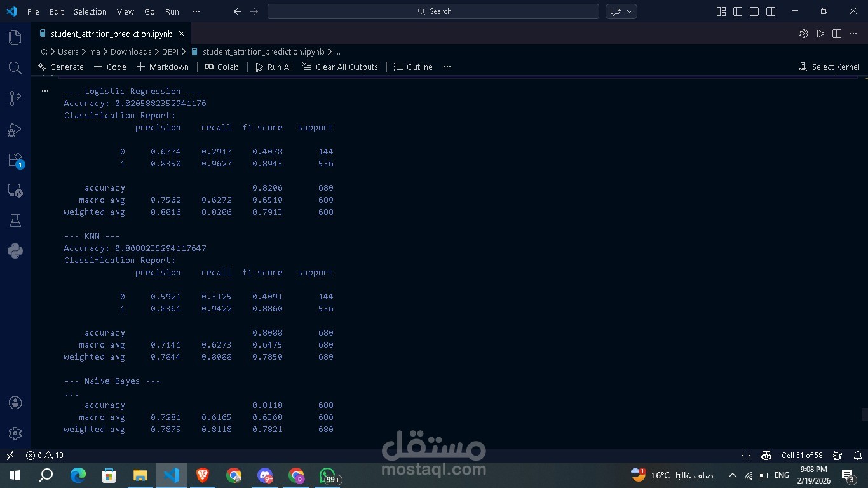Viewport: 868px width, 488px height.
Task: Open the Source Control view
Action: pyautogui.click(x=15, y=98)
